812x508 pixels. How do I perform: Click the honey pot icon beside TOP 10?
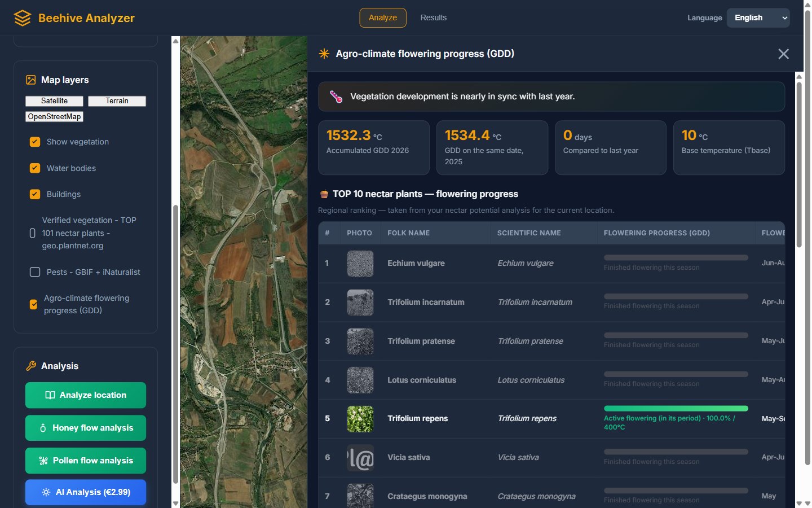coord(324,194)
